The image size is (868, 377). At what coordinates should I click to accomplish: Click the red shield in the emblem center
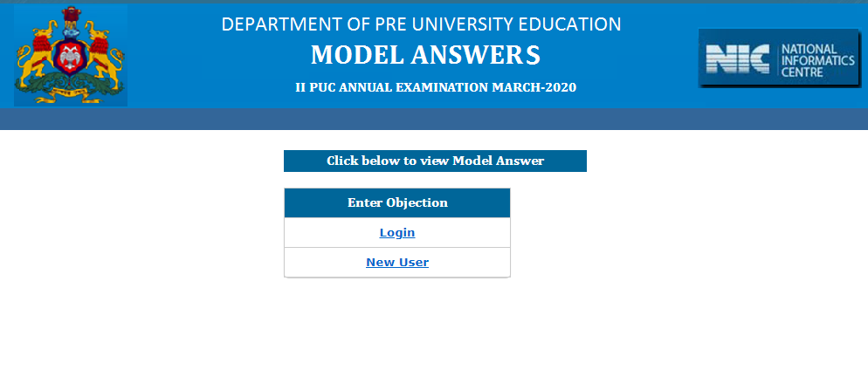coord(70,59)
